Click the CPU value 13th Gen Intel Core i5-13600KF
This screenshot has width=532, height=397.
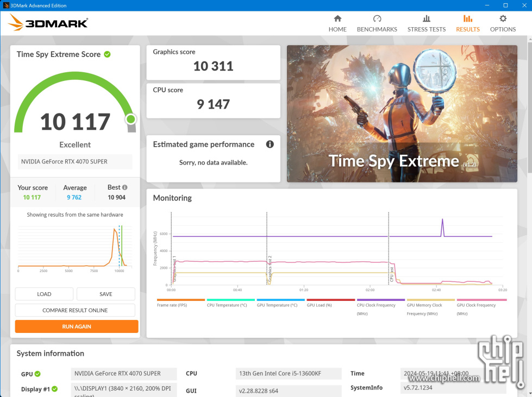pyautogui.click(x=289, y=374)
